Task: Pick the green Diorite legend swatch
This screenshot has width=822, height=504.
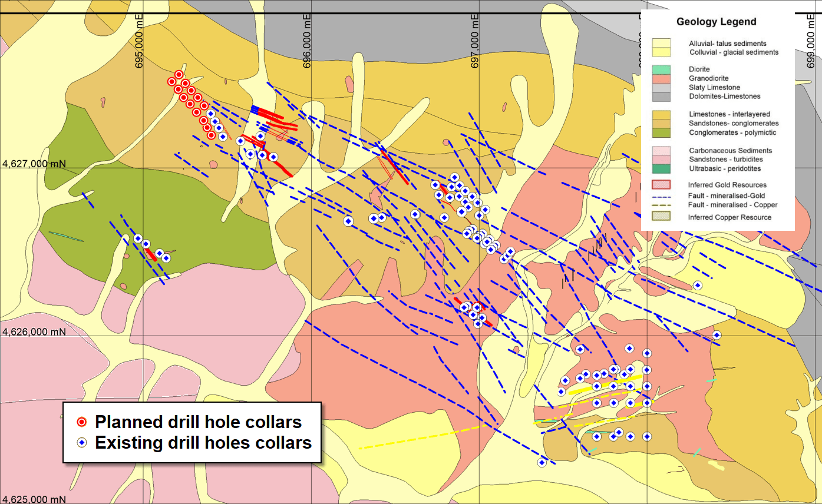Action: point(661,69)
